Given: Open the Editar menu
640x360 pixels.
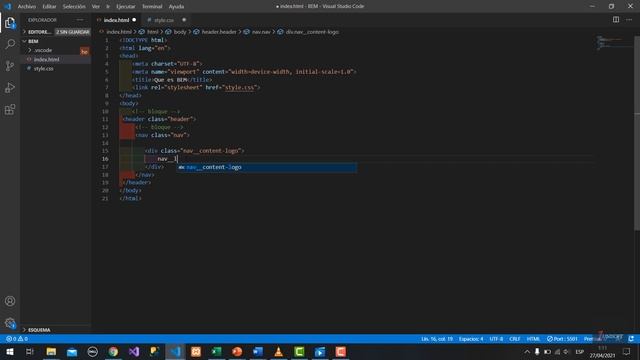Looking at the screenshot, I should (x=49, y=6).
